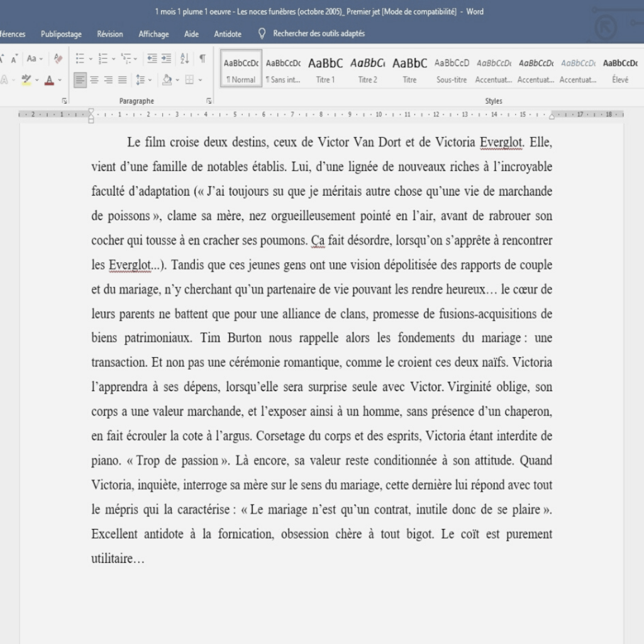Image resolution: width=644 pixels, height=644 pixels.
Task: Open Paragraphe dialog launcher
Action: 209,101
